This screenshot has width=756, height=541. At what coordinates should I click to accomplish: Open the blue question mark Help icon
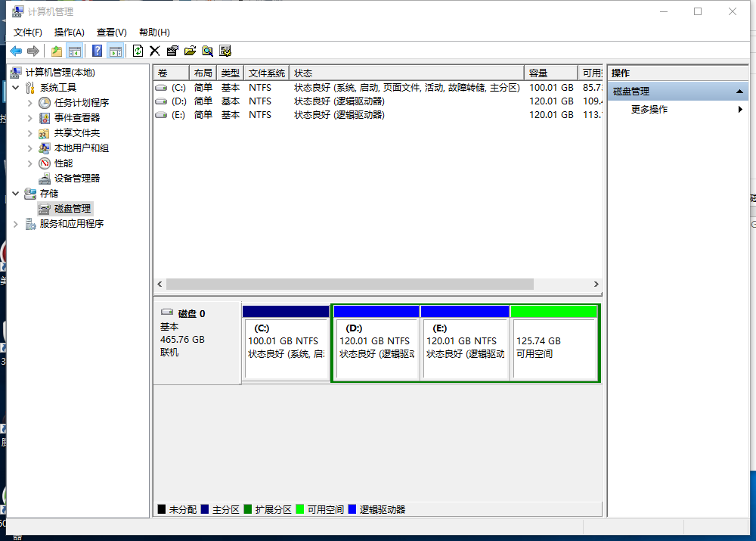tap(97, 51)
